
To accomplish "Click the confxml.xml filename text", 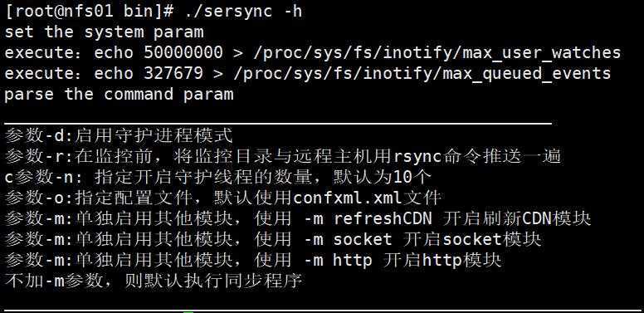I will click(348, 198).
